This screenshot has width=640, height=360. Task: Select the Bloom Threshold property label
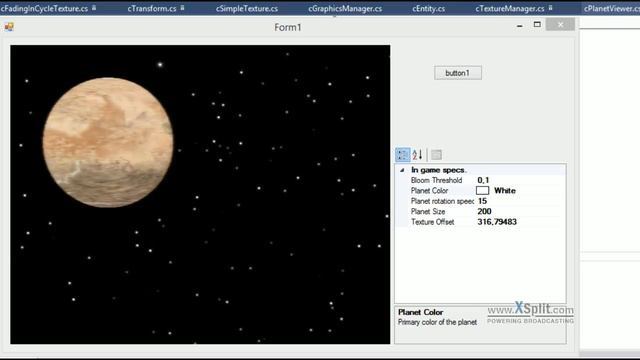point(436,180)
